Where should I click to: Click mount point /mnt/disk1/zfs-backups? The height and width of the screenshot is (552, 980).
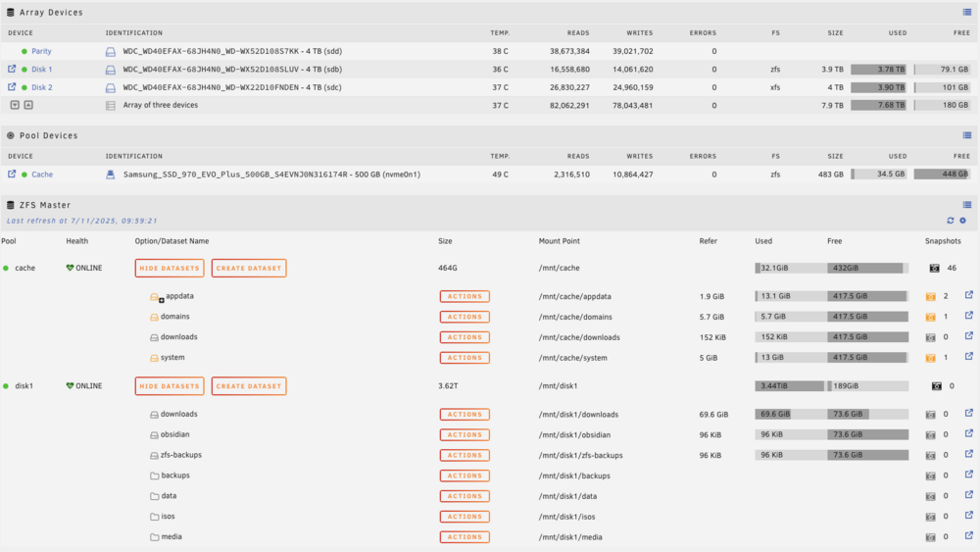click(580, 455)
